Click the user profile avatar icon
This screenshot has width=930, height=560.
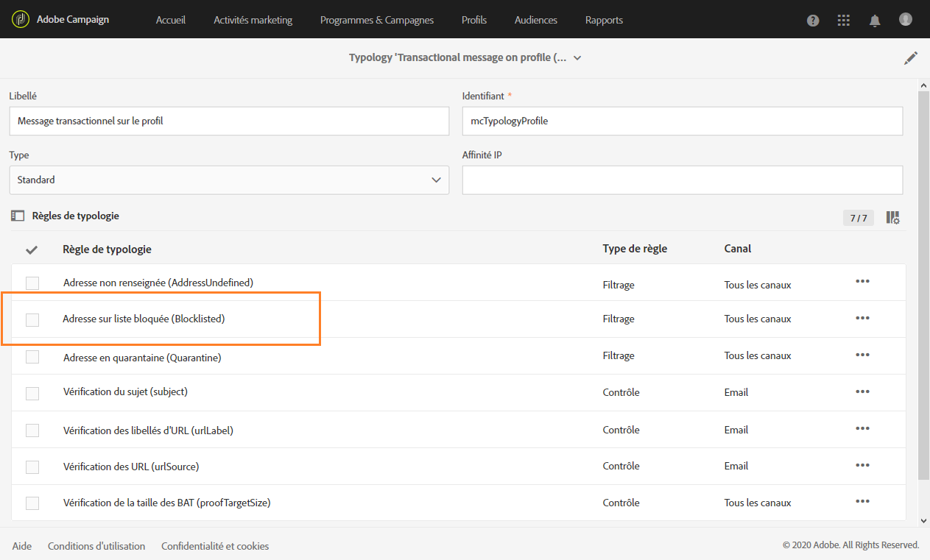pos(906,20)
